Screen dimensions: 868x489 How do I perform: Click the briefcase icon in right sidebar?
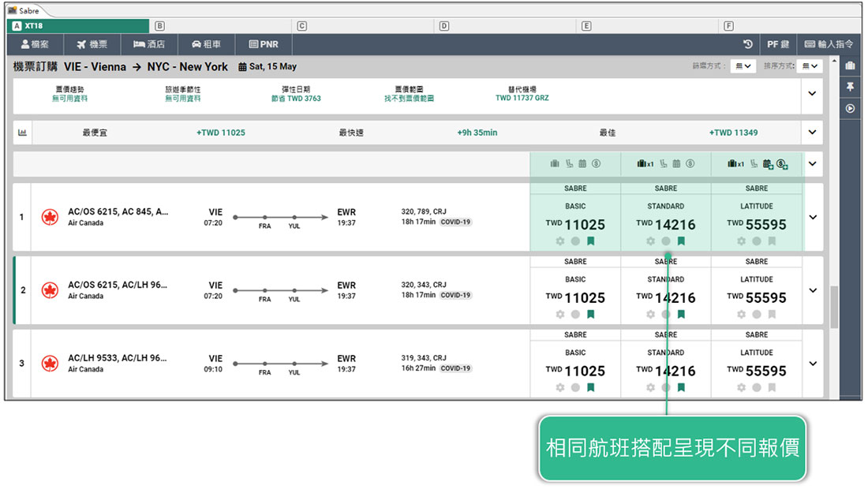tap(851, 65)
